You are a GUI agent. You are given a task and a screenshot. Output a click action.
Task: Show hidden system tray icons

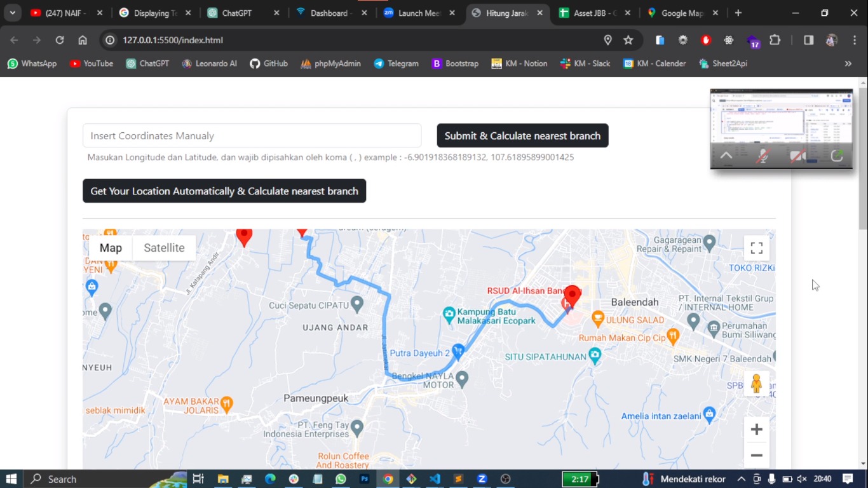click(741, 479)
